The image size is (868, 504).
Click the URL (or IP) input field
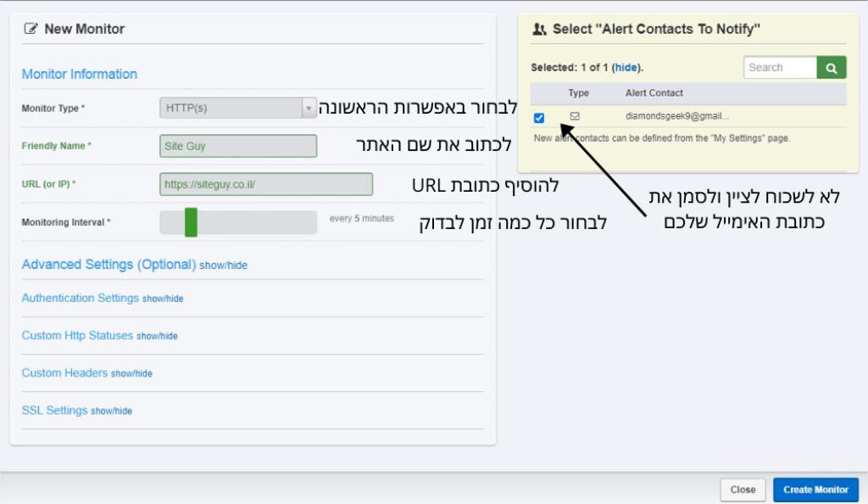(x=266, y=184)
